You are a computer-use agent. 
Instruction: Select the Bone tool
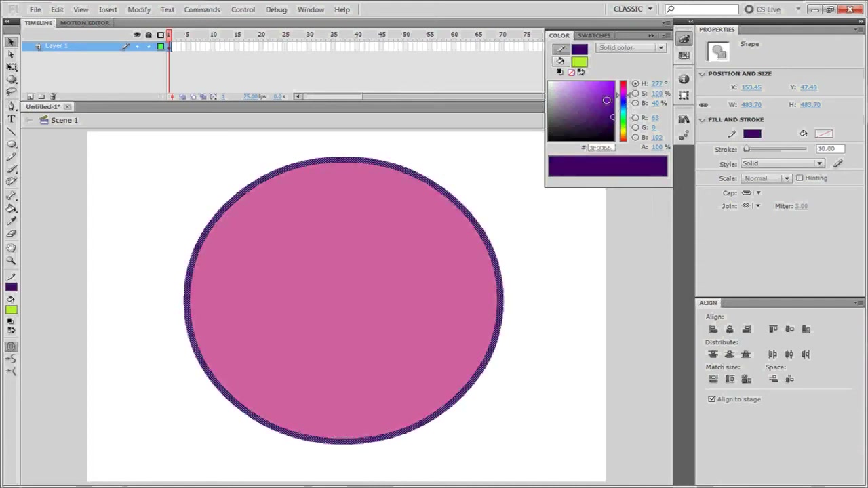click(11, 197)
